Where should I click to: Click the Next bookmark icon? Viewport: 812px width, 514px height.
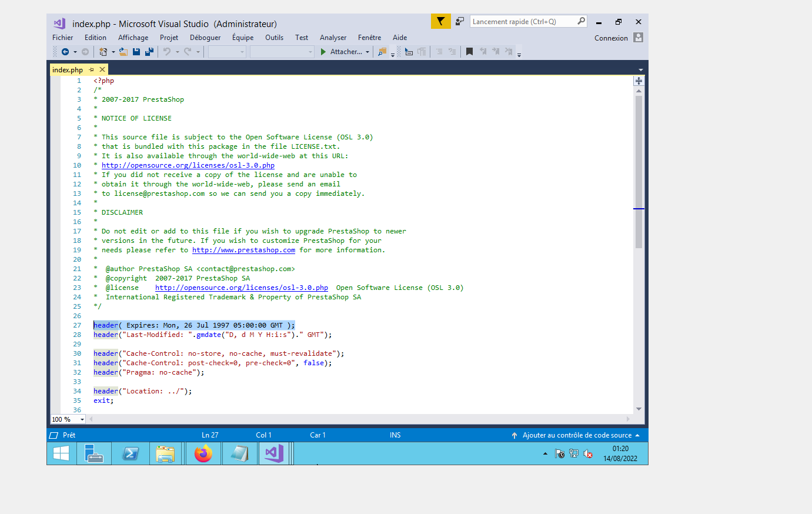[x=496, y=52]
